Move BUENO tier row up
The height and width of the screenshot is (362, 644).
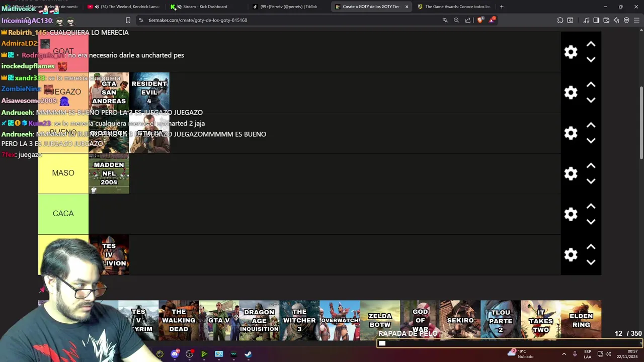point(591,125)
